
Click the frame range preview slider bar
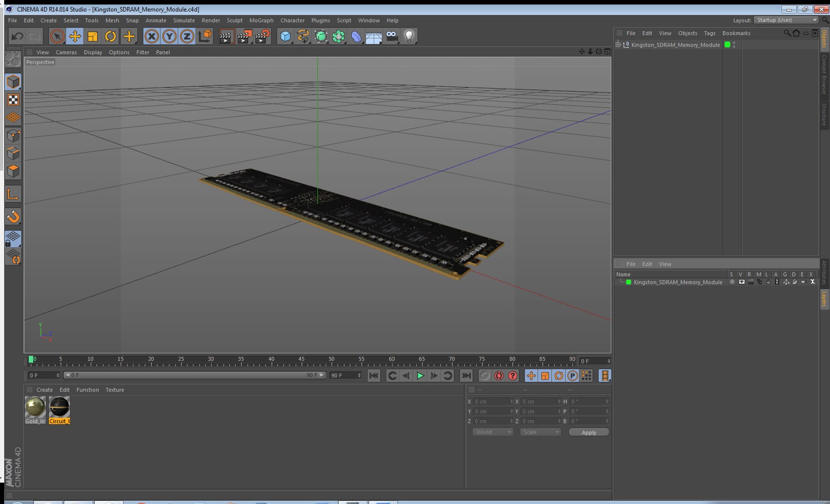pyautogui.click(x=194, y=375)
